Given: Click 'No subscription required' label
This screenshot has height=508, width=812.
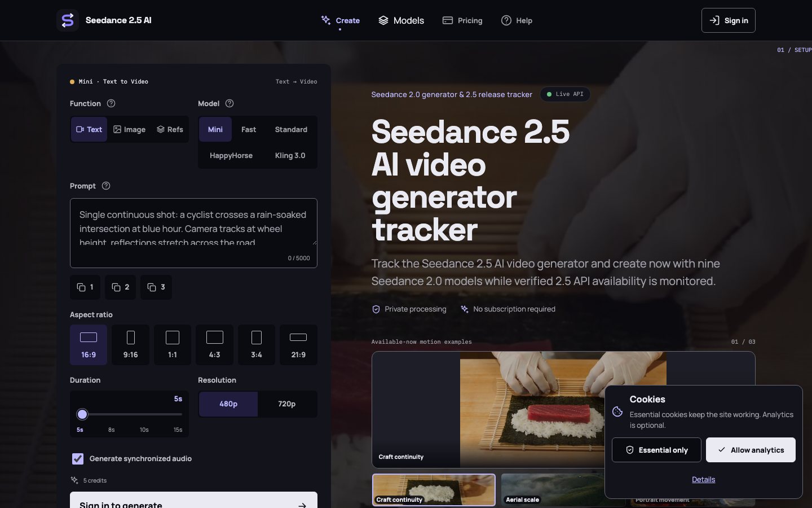Looking at the screenshot, I should tap(514, 309).
